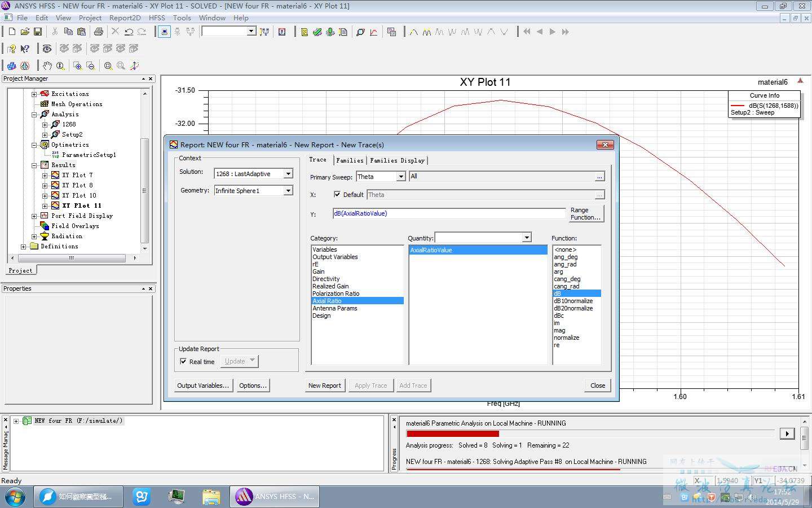
Task: Expand the XY Plot 7 node
Action: 45,175
